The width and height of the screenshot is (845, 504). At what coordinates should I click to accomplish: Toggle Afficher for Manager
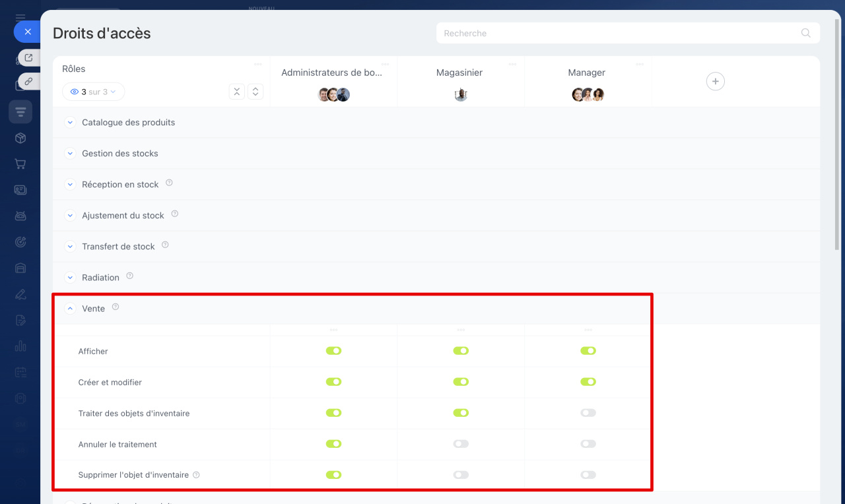tap(588, 351)
